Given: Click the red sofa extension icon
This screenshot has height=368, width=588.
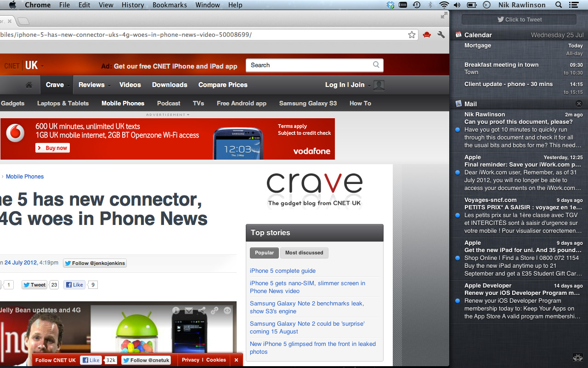Looking at the screenshot, I should tap(427, 35).
